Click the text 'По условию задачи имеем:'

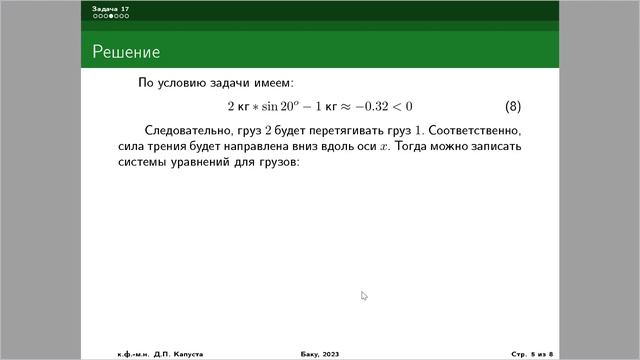click(216, 83)
